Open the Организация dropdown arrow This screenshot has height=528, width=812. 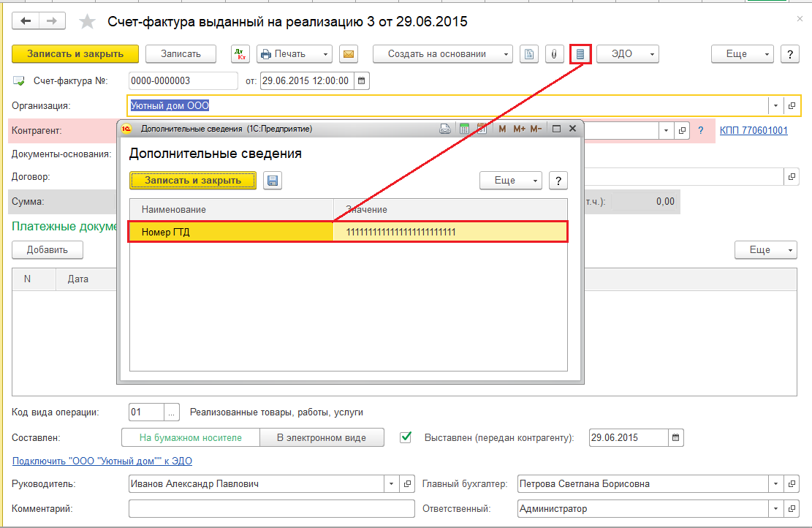point(775,106)
